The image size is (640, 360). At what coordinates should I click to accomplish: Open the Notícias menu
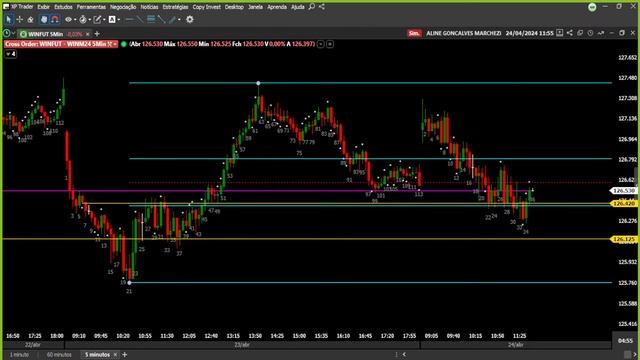(149, 7)
